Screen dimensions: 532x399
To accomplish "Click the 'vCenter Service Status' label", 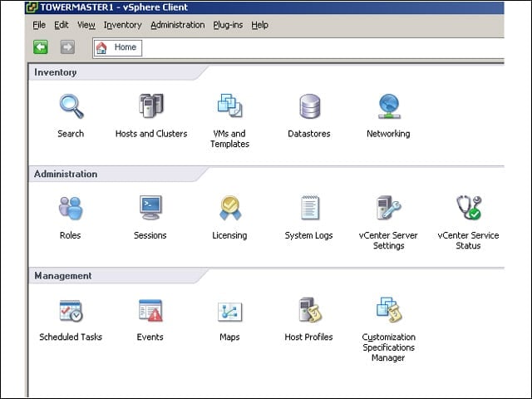I will click(x=468, y=240).
